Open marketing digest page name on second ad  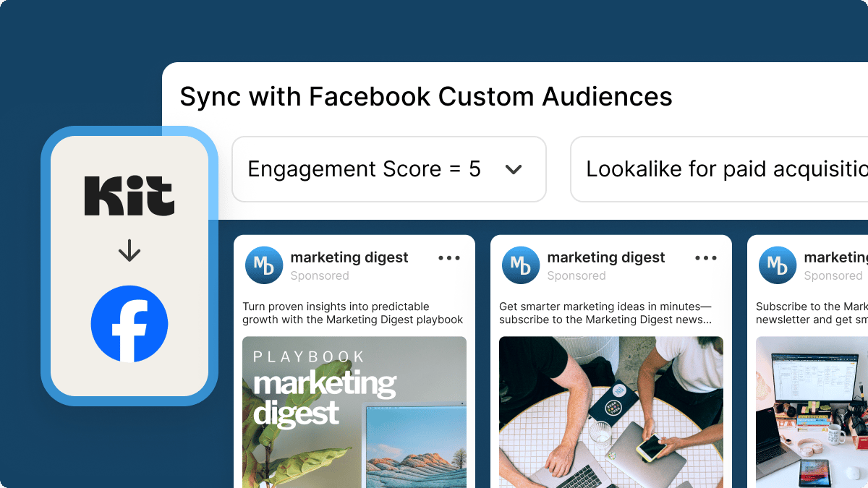pos(606,257)
